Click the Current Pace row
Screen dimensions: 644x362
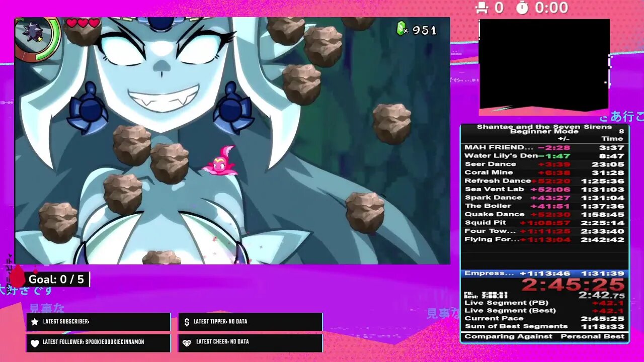click(x=544, y=318)
